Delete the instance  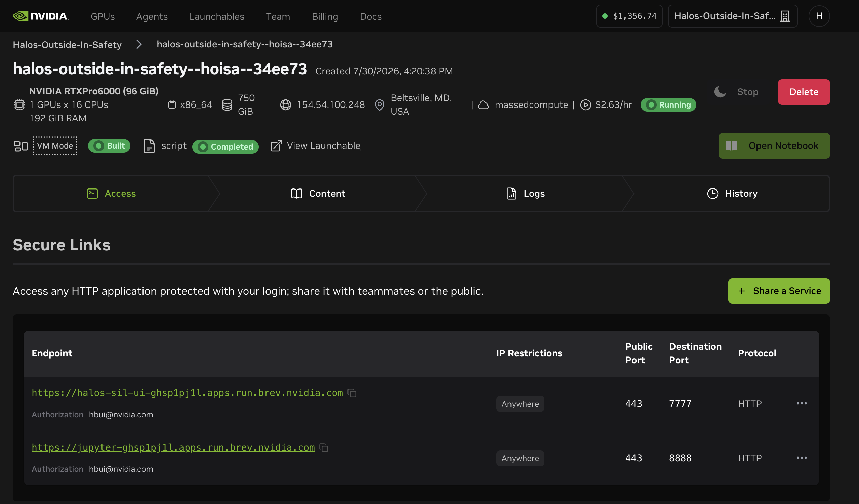click(x=804, y=92)
